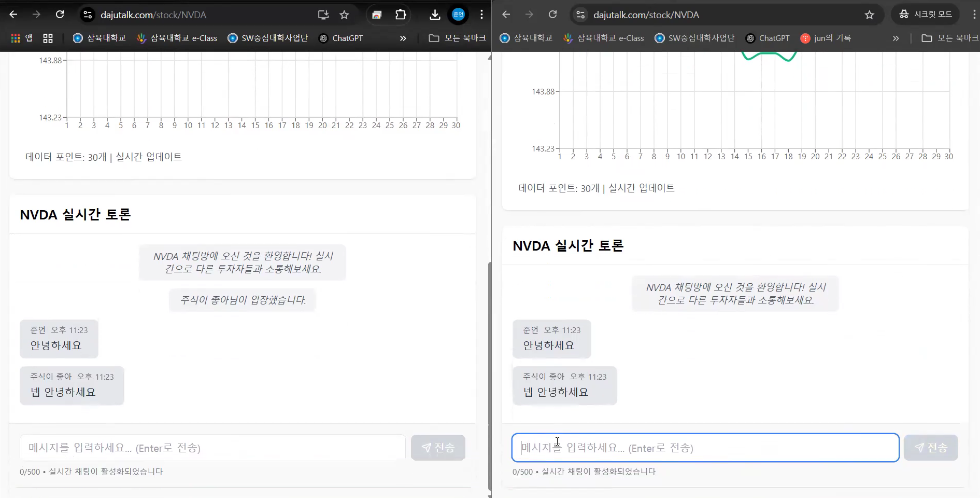Click the tab groups grid icon in the left bookmarks bar

pos(48,38)
